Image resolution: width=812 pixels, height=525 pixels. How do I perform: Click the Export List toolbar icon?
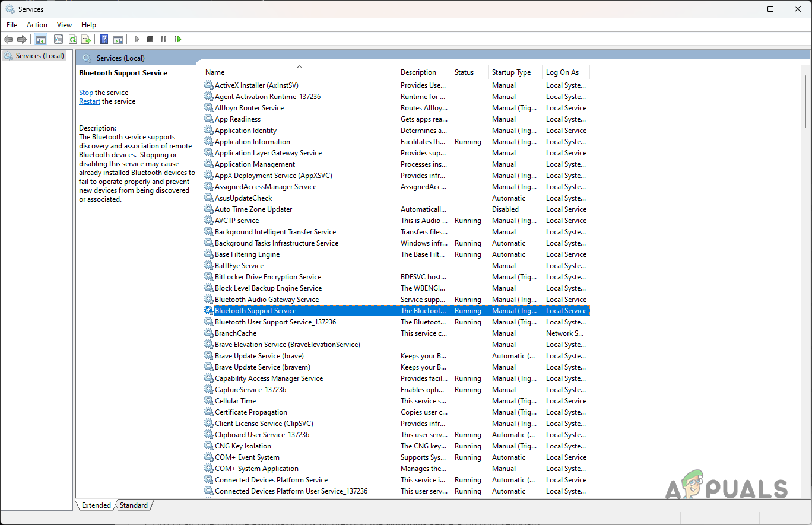tap(86, 39)
